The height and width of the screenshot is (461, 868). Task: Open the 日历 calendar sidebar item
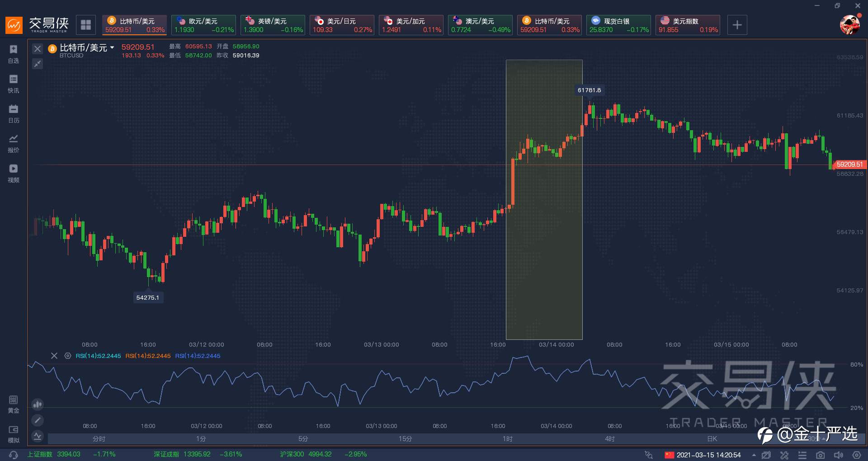(x=14, y=114)
